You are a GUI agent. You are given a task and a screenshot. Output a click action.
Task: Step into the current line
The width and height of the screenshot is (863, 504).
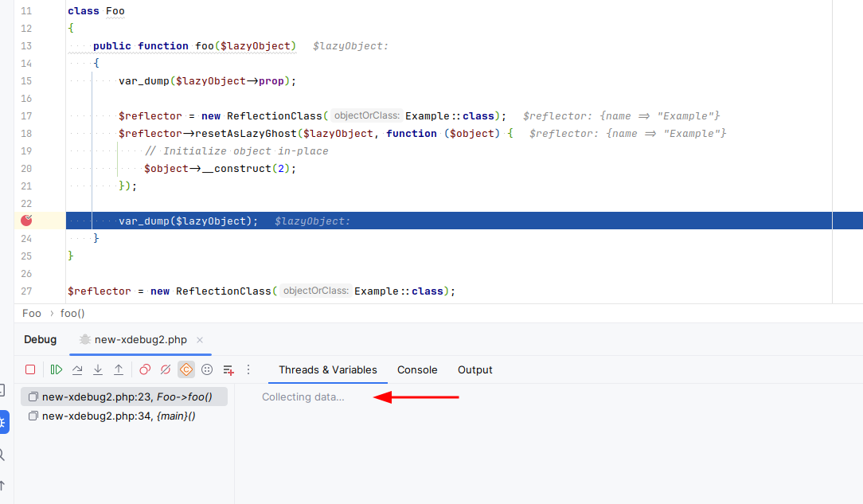98,369
